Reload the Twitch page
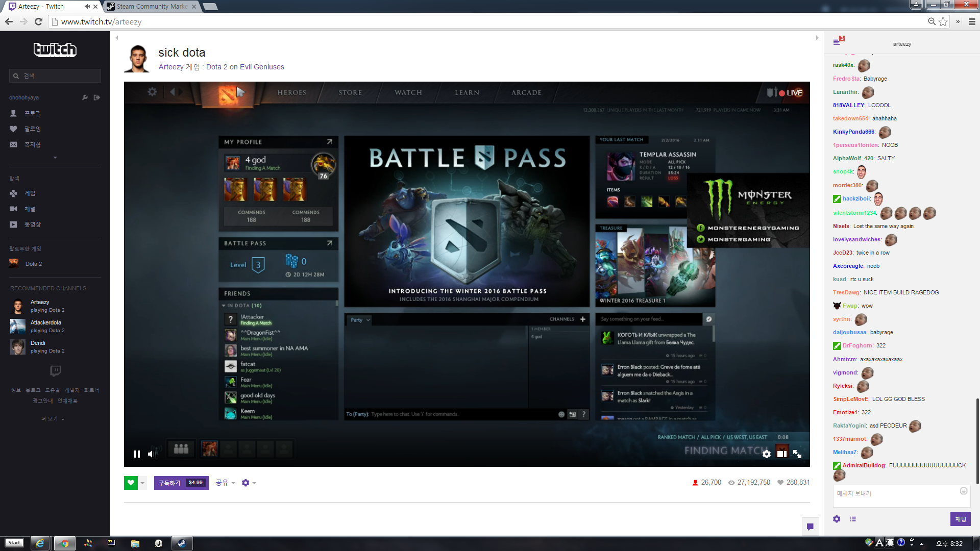 (x=38, y=21)
